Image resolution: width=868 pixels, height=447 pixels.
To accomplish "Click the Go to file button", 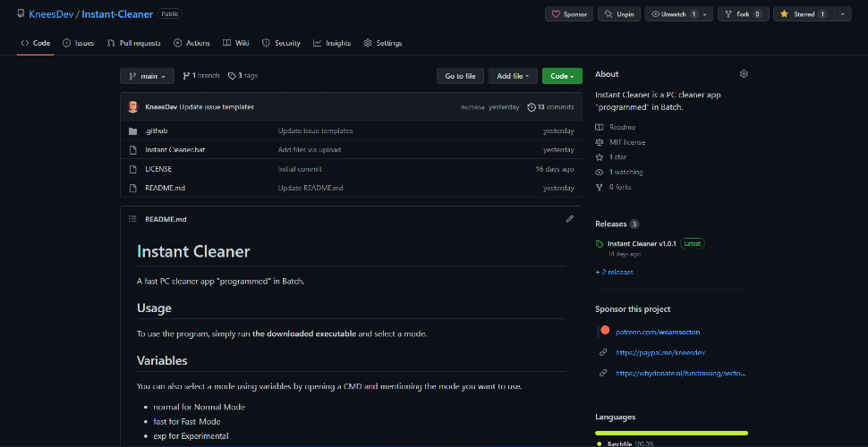I will (x=460, y=76).
